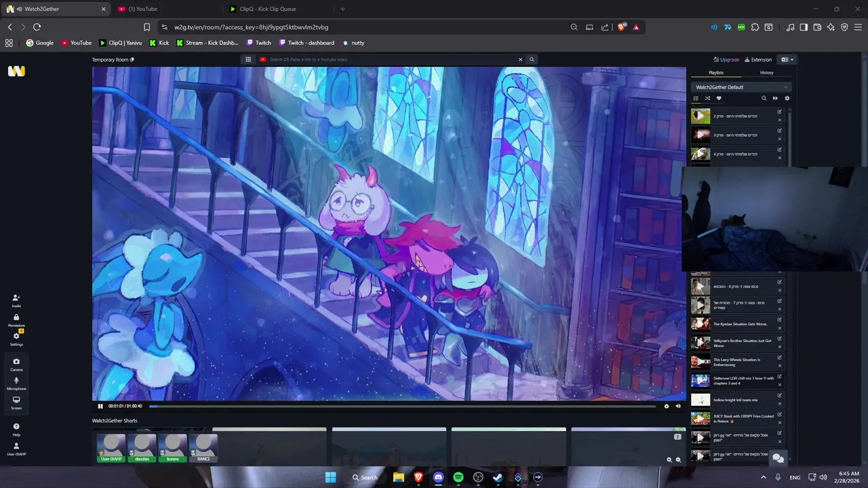The image size is (868, 488).
Task: Toggle Screen sharing in sidebar
Action: 16,402
